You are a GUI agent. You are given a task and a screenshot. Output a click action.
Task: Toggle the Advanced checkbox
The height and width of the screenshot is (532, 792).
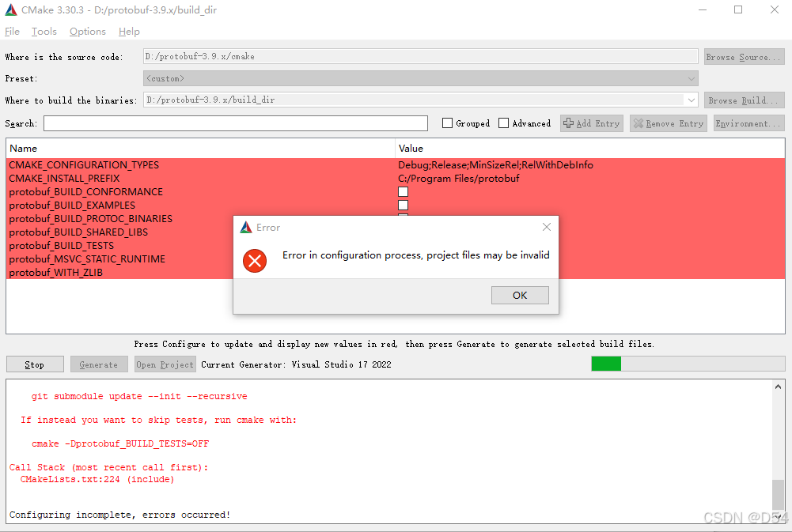(503, 123)
